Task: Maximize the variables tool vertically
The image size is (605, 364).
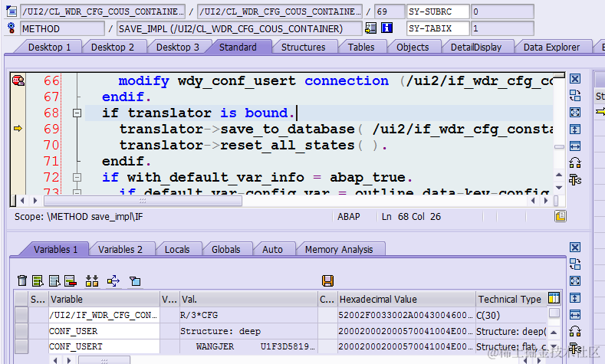Action: click(x=575, y=297)
